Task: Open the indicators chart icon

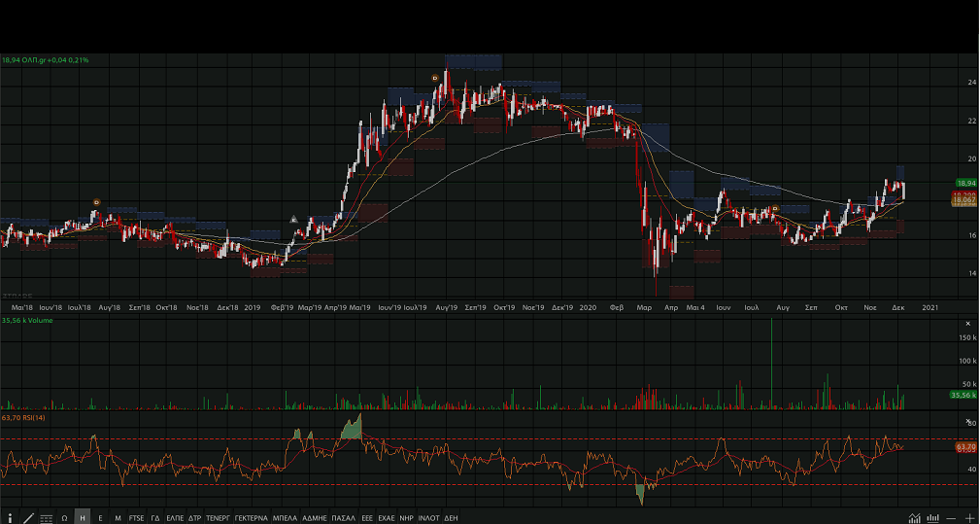Action: (x=914, y=518)
